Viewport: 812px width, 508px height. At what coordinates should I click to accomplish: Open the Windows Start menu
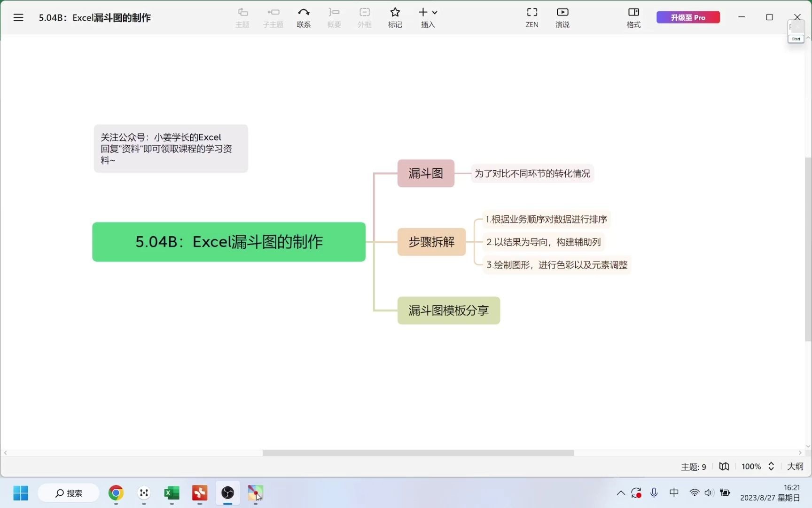[x=21, y=493]
